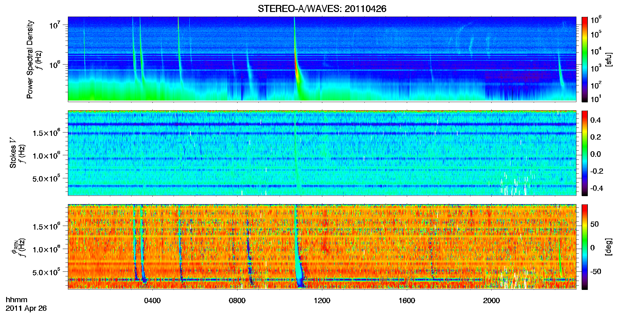Click the 1.5×10^6 tick of φRTN panel
This screenshot has height=332, width=644.
[46, 227]
